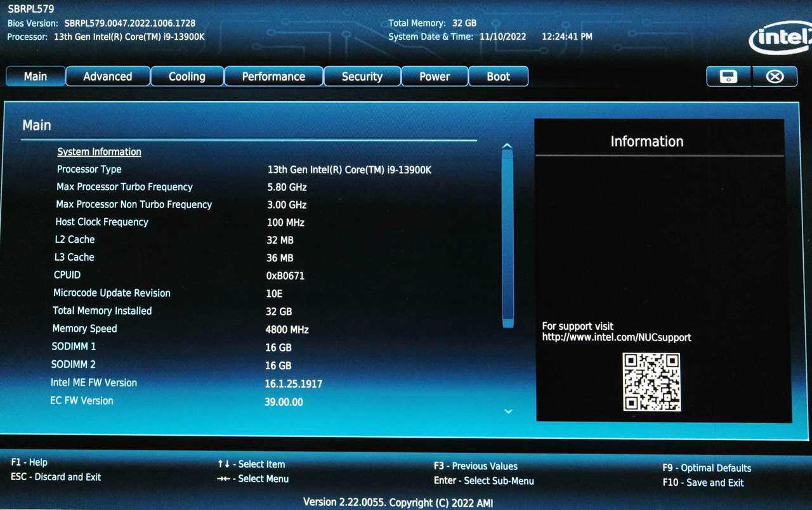Click the System Date 11/10/2022 value

(503, 37)
